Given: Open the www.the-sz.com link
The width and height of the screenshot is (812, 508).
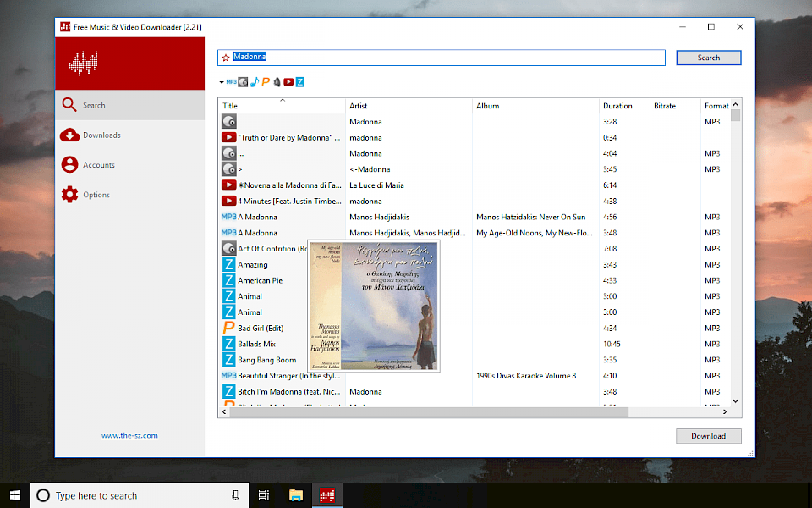Looking at the screenshot, I should pyautogui.click(x=129, y=435).
